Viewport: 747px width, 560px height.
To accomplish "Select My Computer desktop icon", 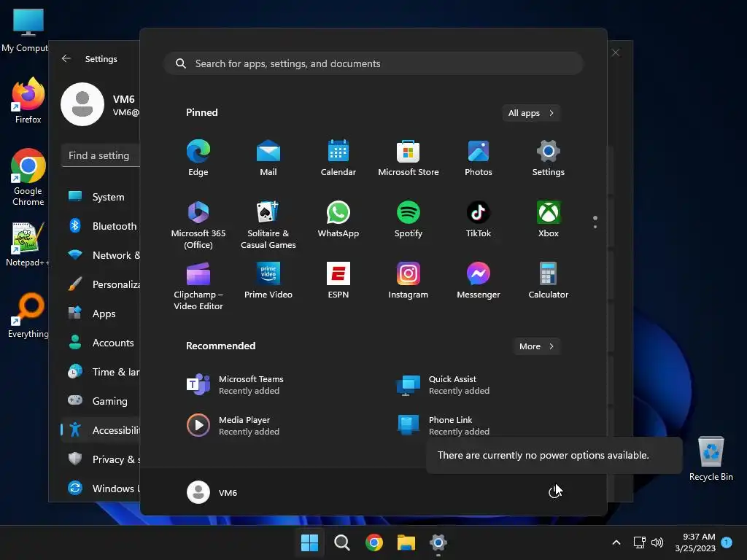I will point(25,31).
